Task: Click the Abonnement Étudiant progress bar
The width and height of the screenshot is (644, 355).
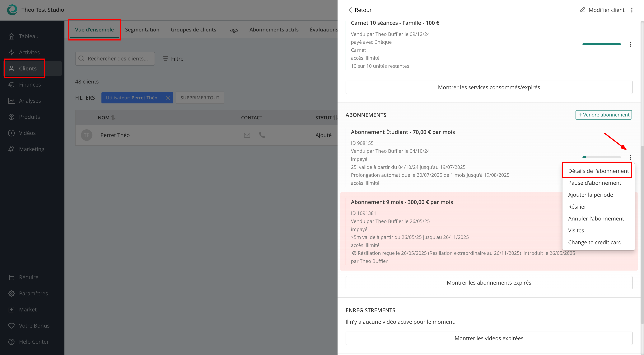Action: pos(601,157)
